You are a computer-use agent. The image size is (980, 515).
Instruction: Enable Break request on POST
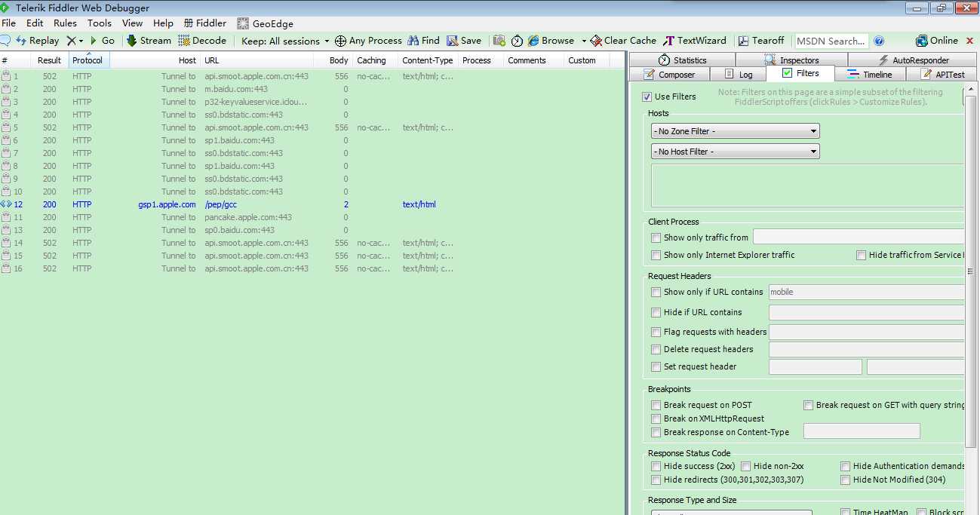tap(656, 405)
